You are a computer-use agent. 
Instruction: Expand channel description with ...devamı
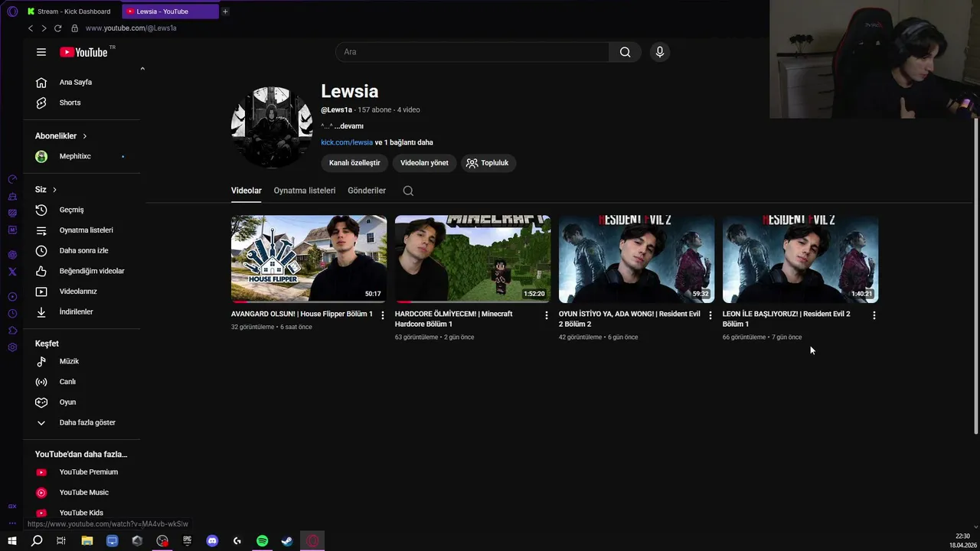tap(349, 126)
